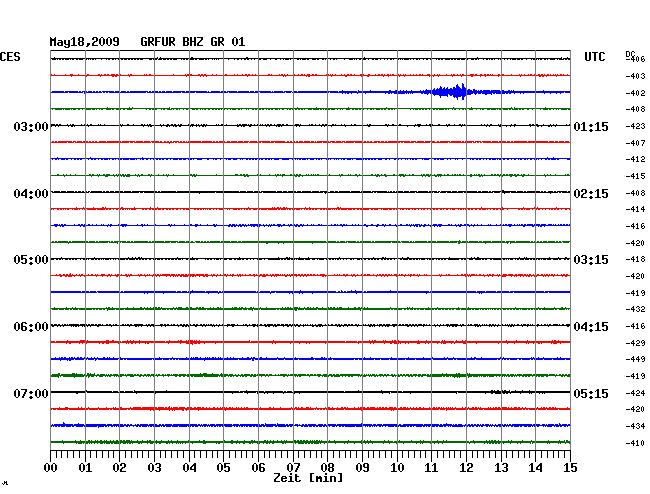Select the 03:00 local time label
650x494 pixels.
point(31,126)
